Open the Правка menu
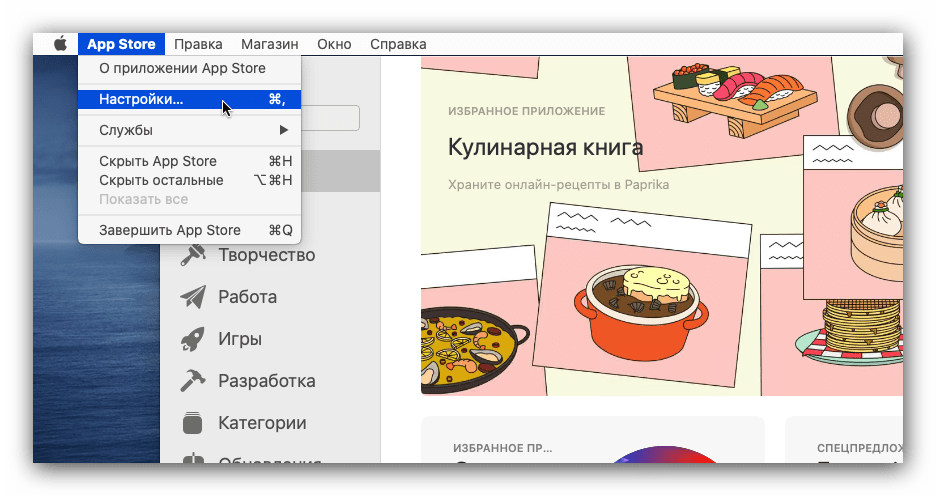The image size is (936, 496). coord(198,44)
